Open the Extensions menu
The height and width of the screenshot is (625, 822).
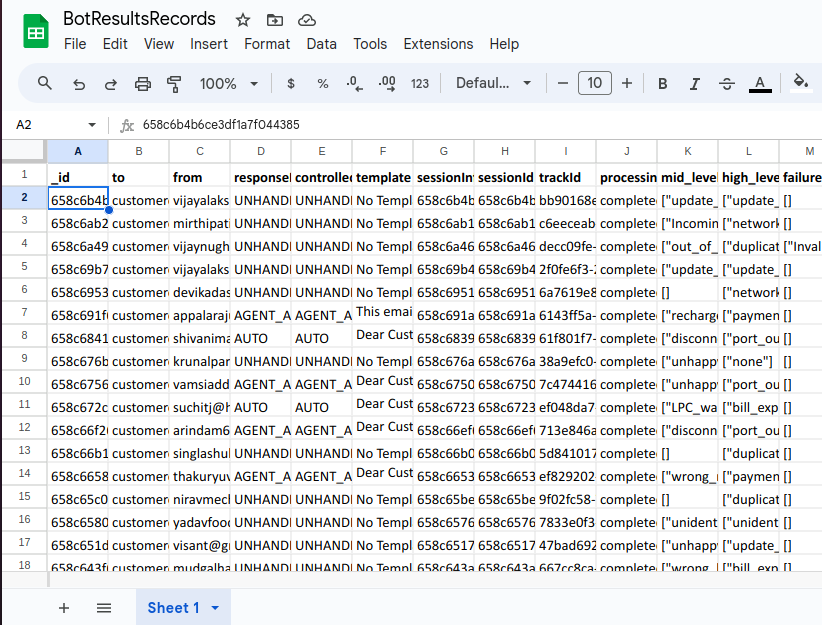(438, 44)
